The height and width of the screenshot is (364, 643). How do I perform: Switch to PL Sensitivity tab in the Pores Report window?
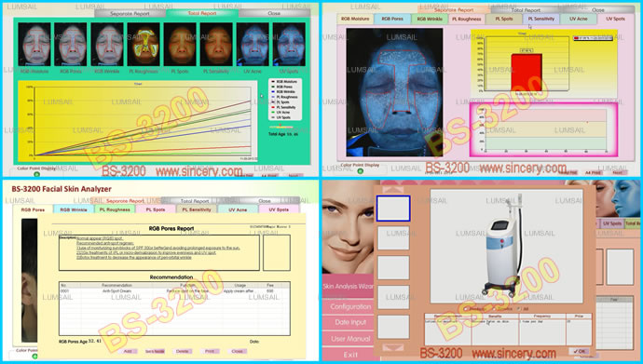click(197, 209)
